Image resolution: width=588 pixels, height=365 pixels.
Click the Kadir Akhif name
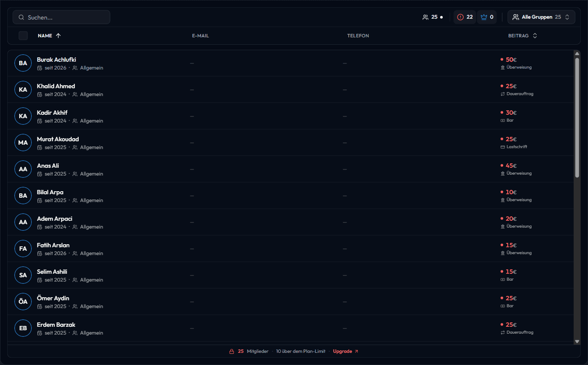tap(52, 113)
